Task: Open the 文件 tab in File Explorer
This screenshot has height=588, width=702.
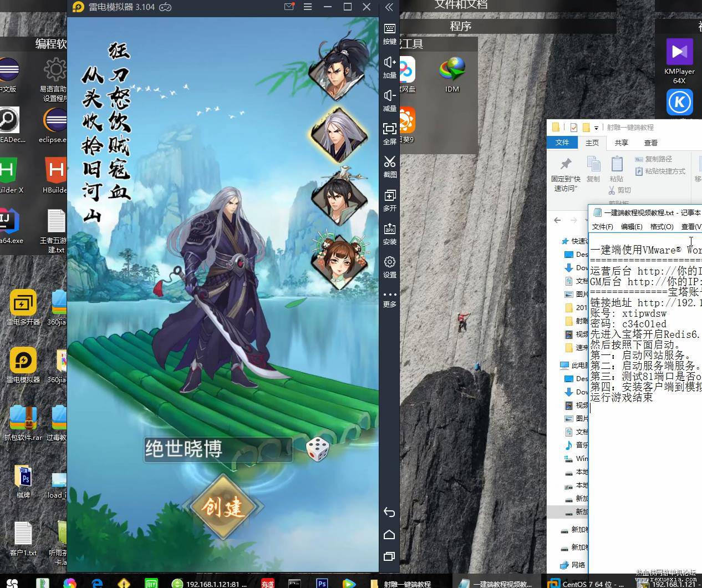Action: tap(562, 143)
